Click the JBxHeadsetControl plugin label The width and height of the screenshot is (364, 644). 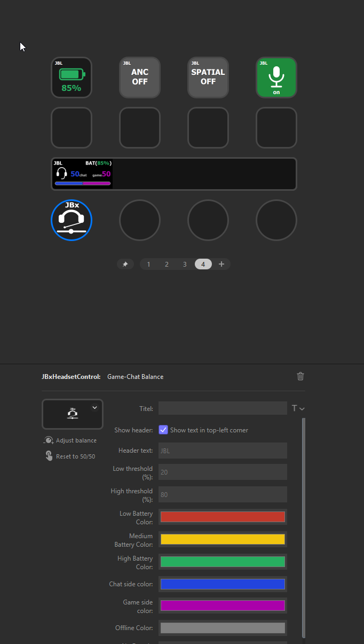coord(71,377)
